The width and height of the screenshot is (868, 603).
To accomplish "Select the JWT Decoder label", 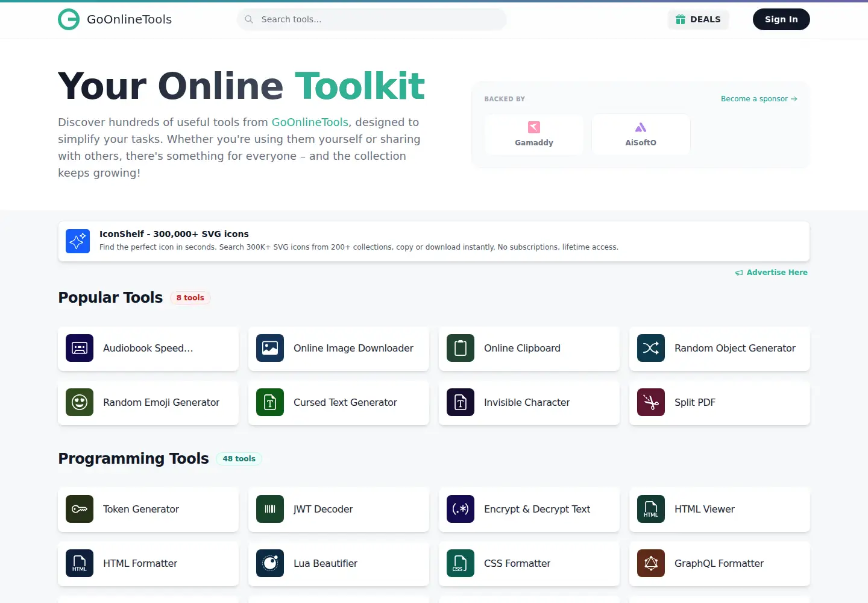I will pos(323,509).
